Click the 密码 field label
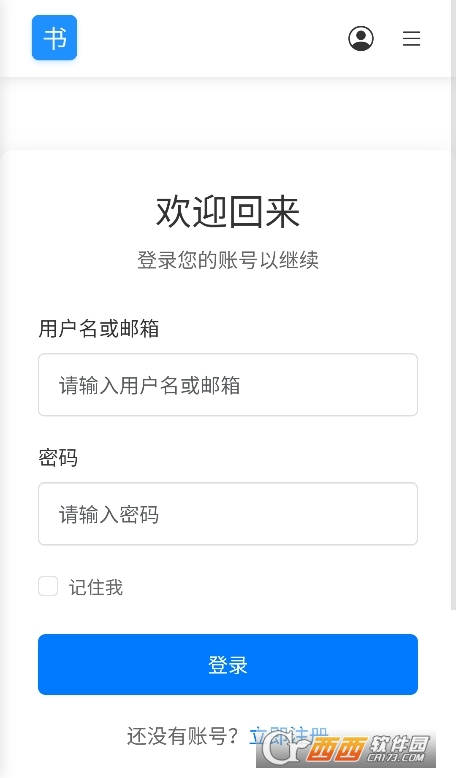The height and width of the screenshot is (778, 456). 58,457
